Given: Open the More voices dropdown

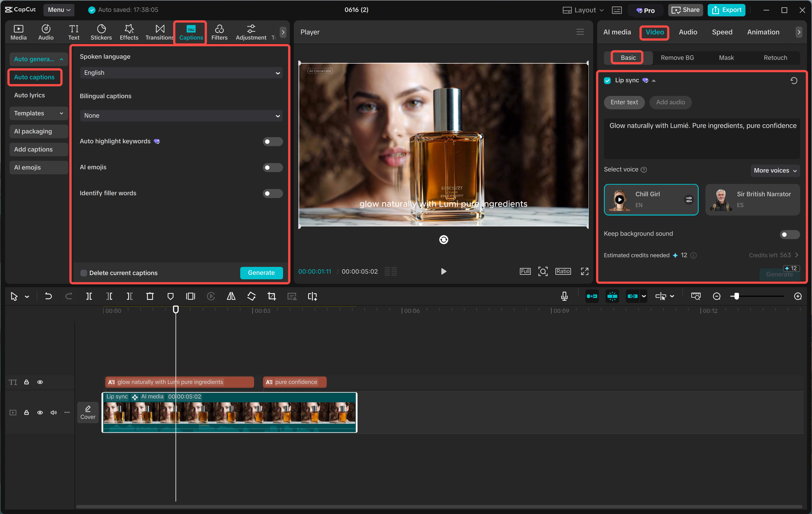Looking at the screenshot, I should pos(775,170).
